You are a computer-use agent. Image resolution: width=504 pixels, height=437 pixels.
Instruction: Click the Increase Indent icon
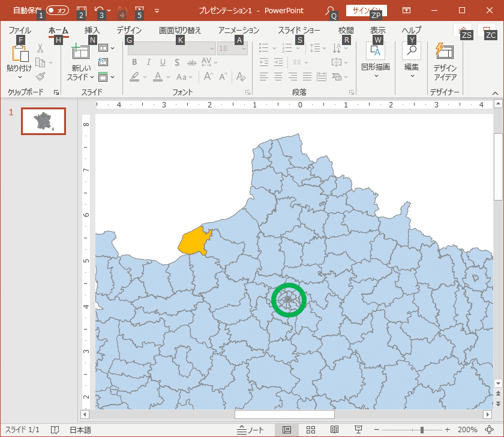coord(278,62)
